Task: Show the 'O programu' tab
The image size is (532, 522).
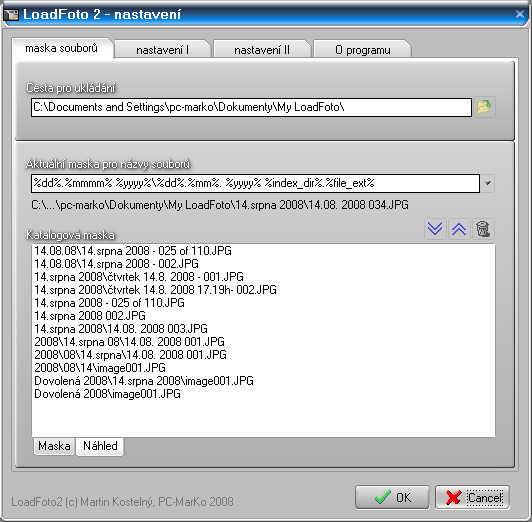Action: [362, 50]
